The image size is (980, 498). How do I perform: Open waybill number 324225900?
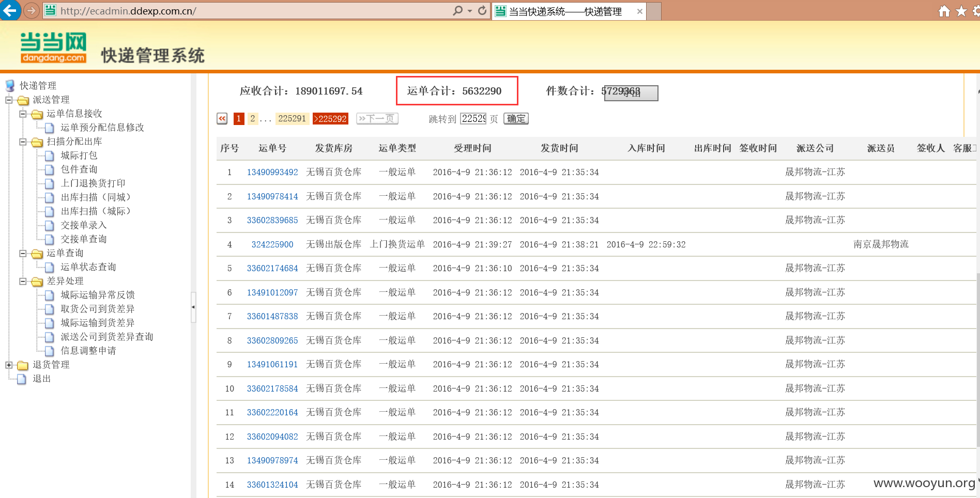coord(272,245)
